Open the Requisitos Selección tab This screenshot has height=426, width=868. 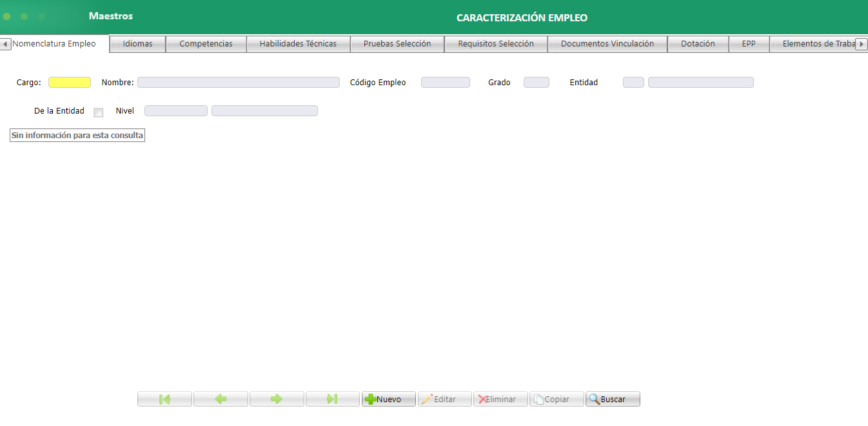click(x=496, y=44)
